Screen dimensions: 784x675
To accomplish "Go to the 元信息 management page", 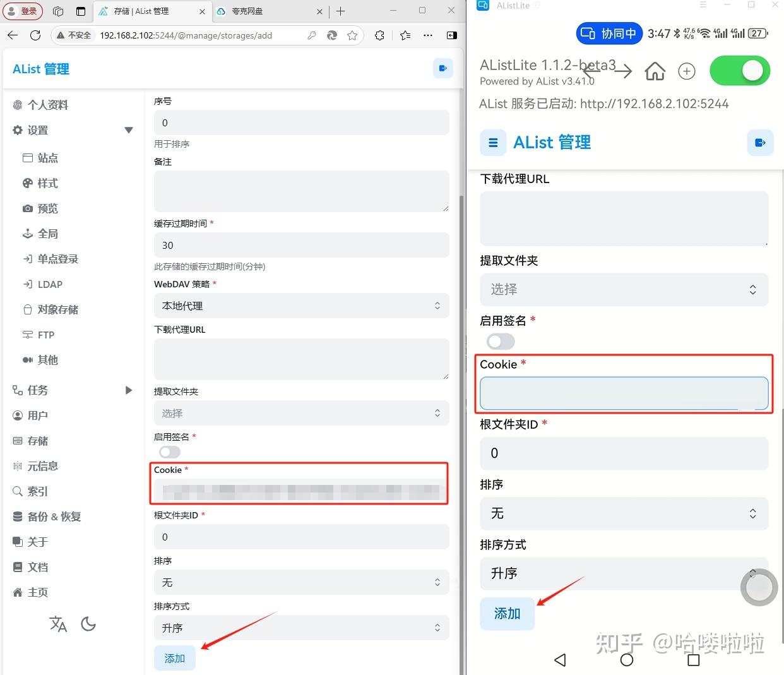I will click(47, 466).
